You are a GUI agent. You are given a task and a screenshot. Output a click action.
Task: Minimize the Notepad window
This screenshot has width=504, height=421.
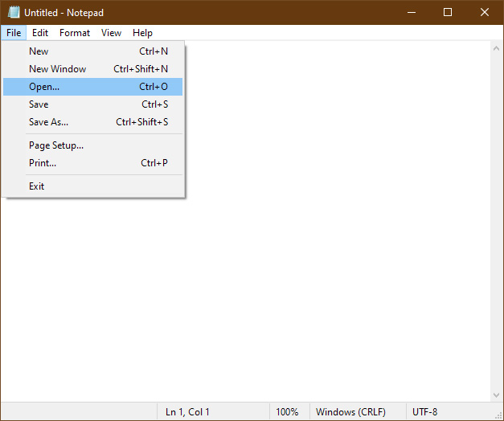coord(412,12)
